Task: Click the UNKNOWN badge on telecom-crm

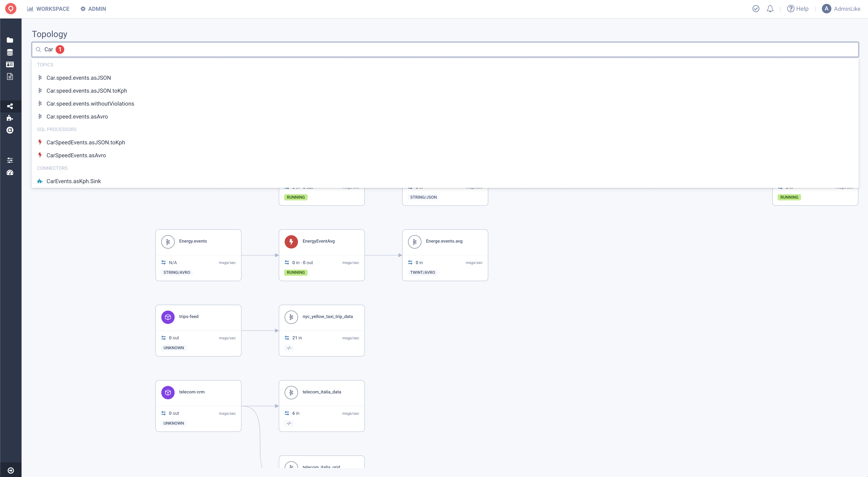Action: 174,423
